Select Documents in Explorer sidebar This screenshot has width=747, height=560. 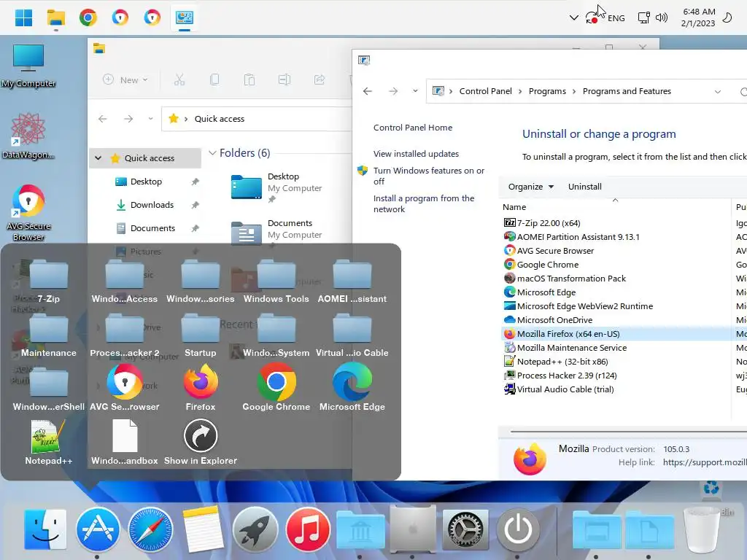[153, 228]
